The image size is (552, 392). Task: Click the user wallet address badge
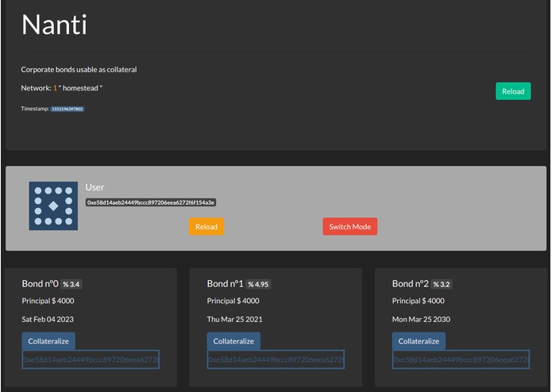[x=151, y=202]
